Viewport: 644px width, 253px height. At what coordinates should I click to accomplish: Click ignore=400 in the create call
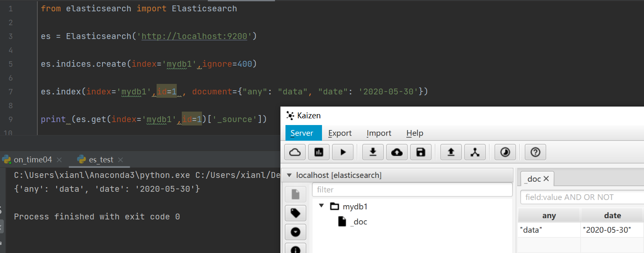[227, 64]
